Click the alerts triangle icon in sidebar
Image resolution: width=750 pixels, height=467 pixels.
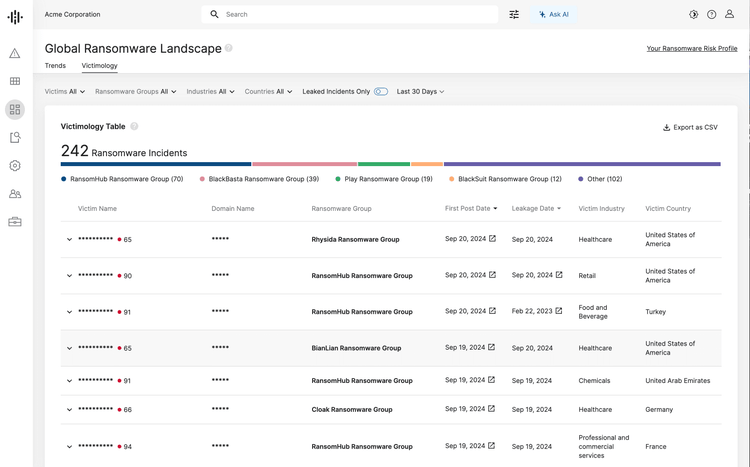click(15, 53)
